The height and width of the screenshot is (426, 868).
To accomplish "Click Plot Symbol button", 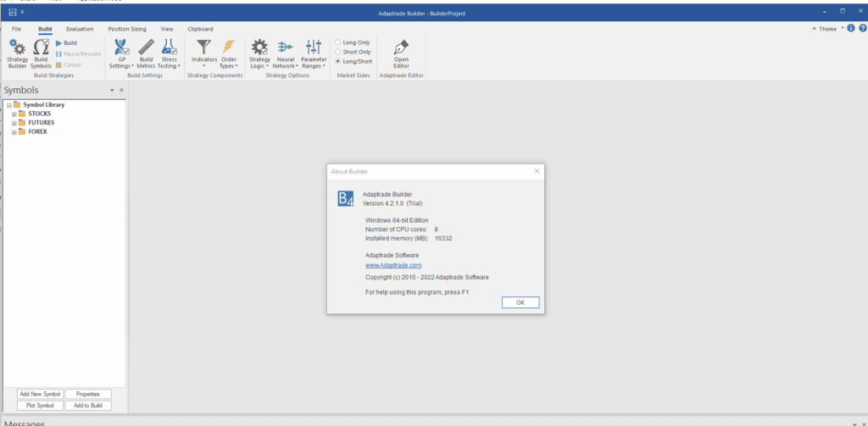I will pyautogui.click(x=40, y=406).
